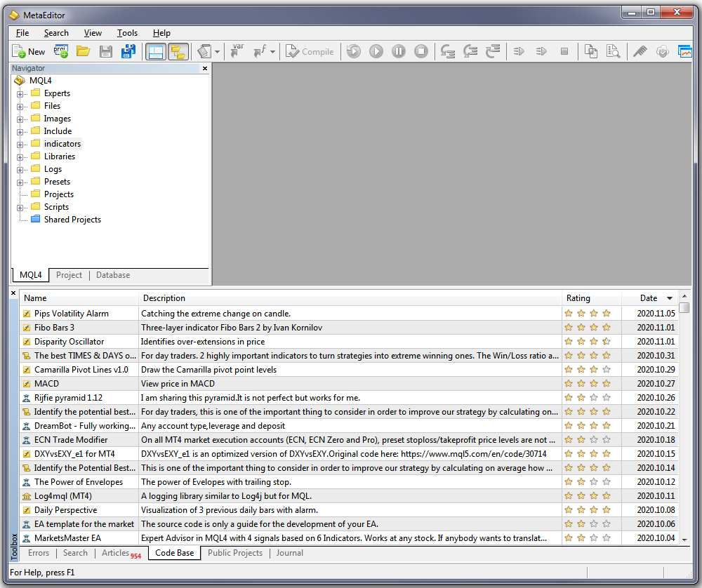Open the View menu
The image size is (702, 588).
click(x=93, y=33)
